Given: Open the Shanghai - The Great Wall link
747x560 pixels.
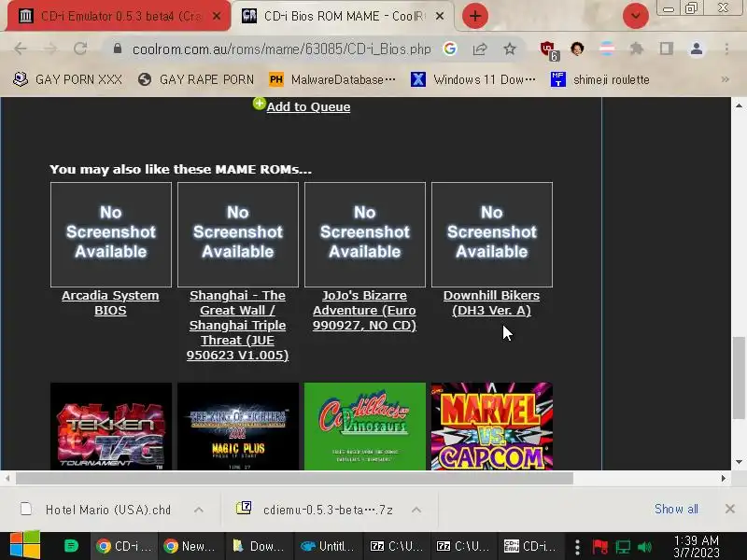Looking at the screenshot, I should [x=237, y=325].
